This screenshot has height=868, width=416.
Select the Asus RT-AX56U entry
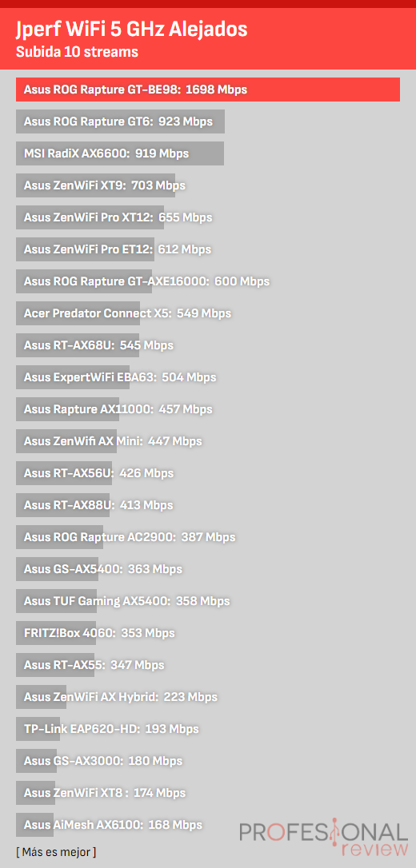[98, 473]
